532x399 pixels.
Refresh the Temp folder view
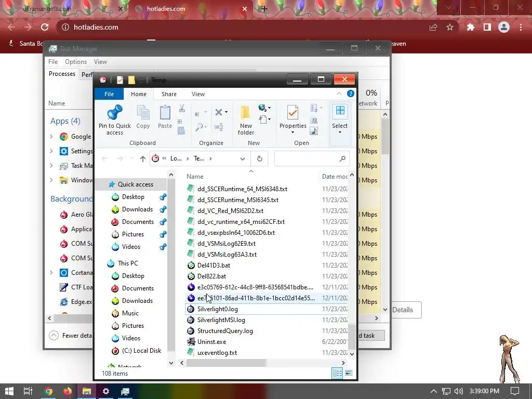coord(260,158)
